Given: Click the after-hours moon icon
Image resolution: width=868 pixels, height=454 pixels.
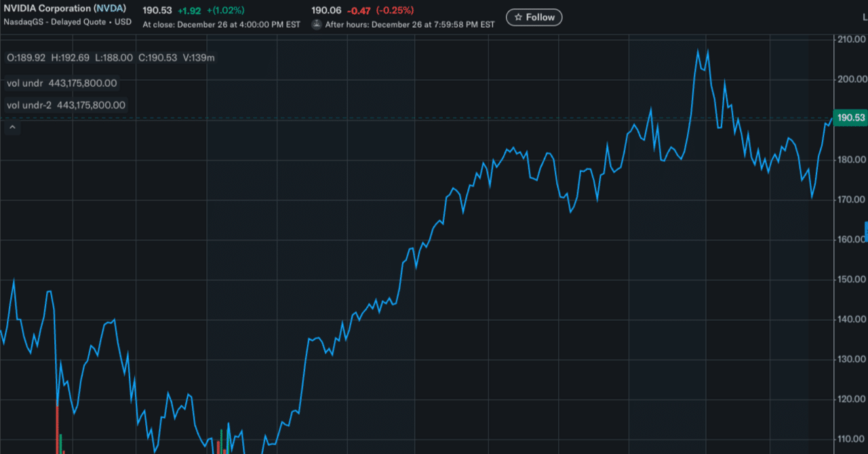Looking at the screenshot, I should coord(317,24).
